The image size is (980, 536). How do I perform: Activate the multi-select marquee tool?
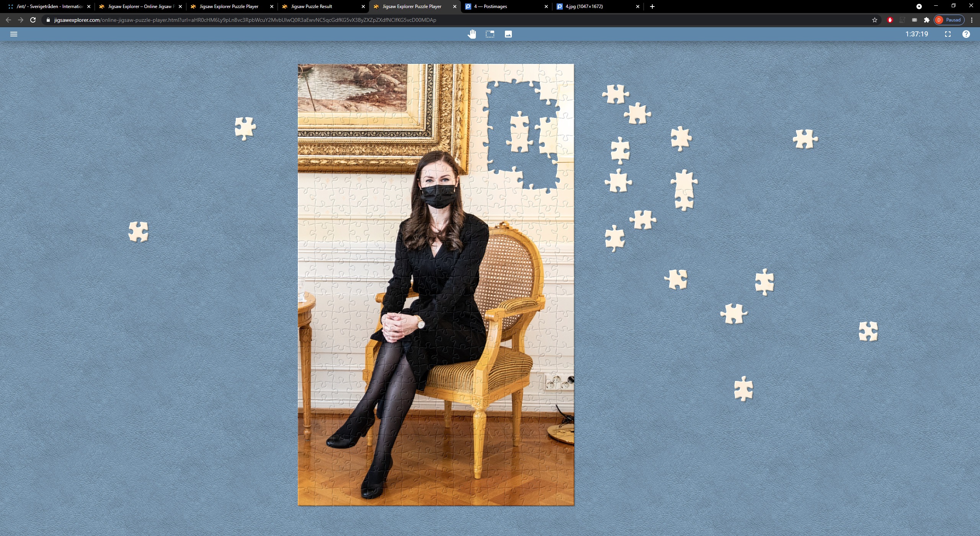pyautogui.click(x=490, y=34)
